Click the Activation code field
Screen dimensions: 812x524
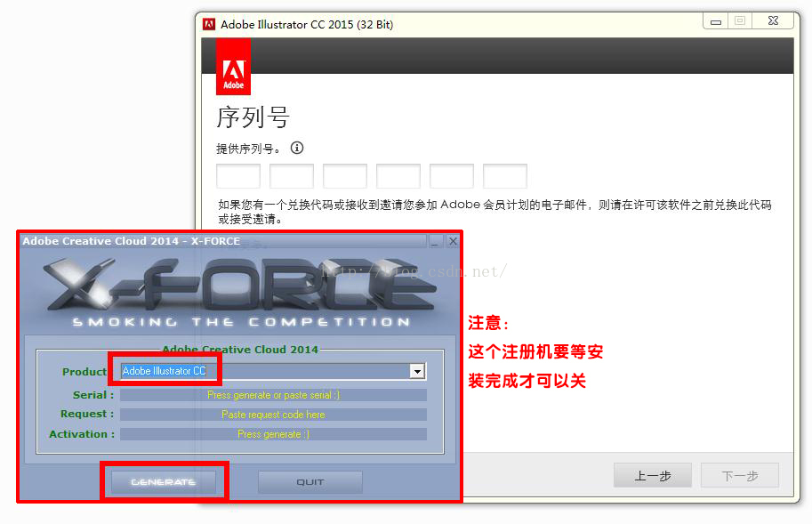click(273, 434)
